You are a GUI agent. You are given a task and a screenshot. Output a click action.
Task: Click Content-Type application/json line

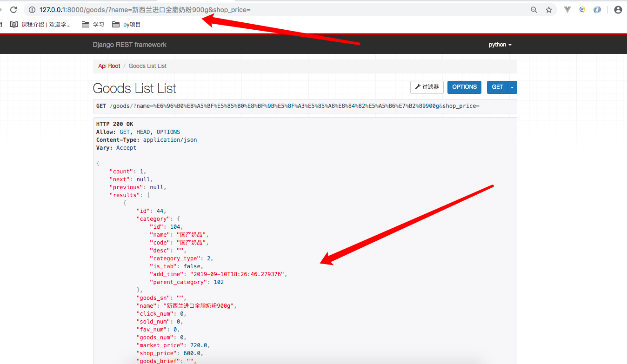click(x=147, y=140)
